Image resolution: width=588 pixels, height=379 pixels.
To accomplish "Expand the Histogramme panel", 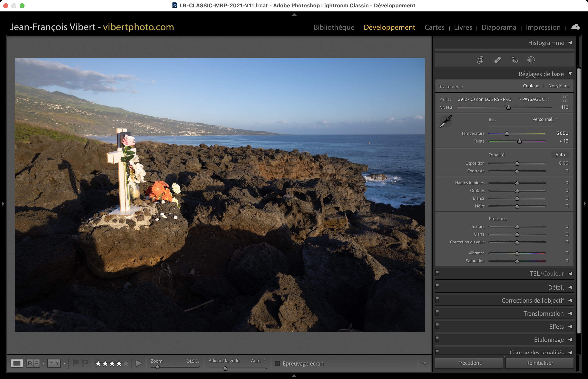I will [570, 43].
